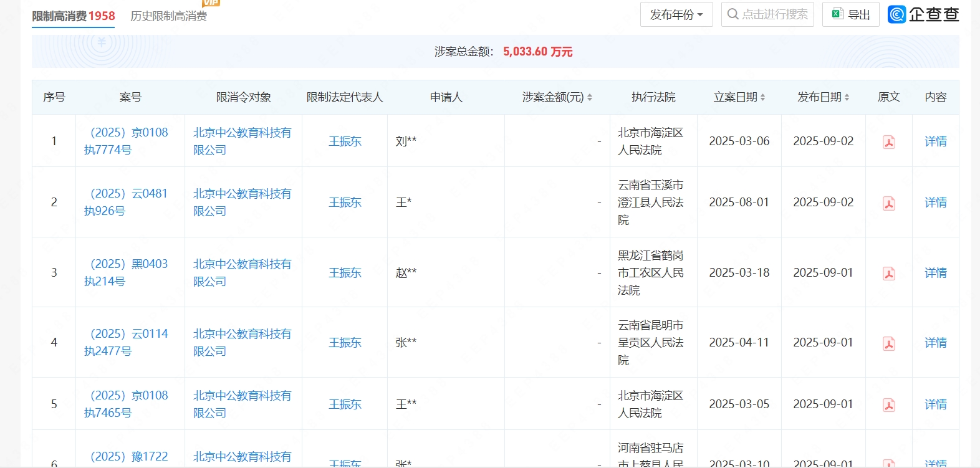The image size is (980, 468).
Task: Click the 导出 export button
Action: coord(851,14)
